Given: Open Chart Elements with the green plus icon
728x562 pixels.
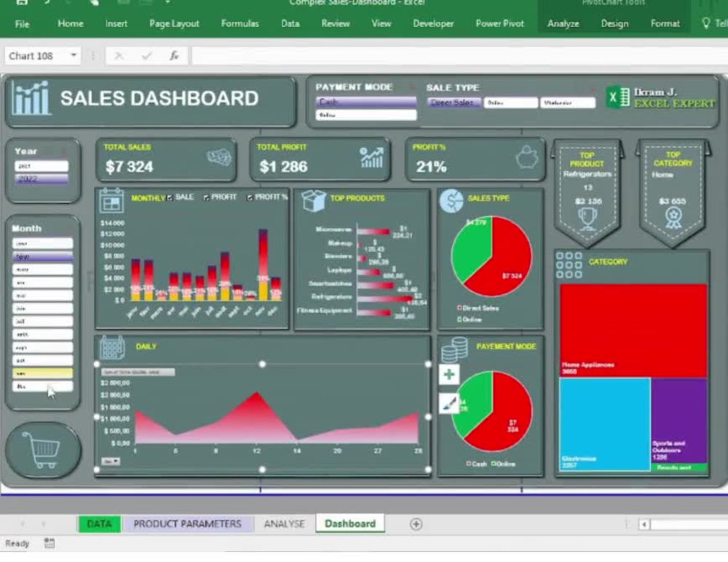Looking at the screenshot, I should coord(449,375).
